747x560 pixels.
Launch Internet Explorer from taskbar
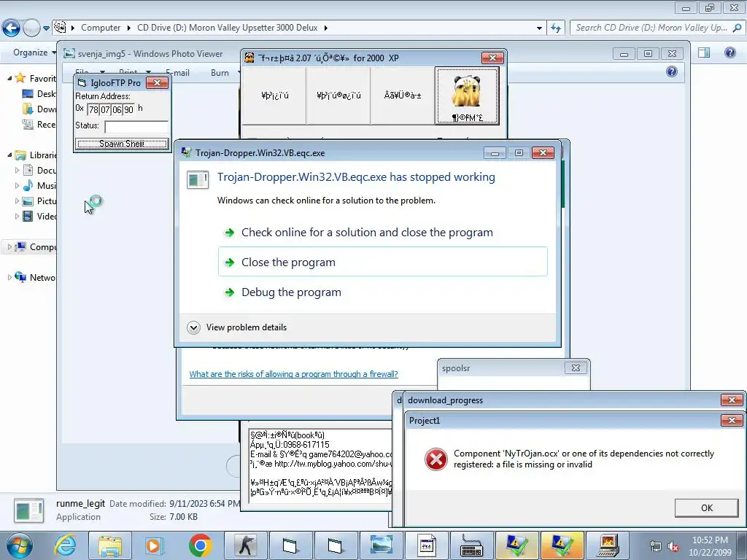pyautogui.click(x=65, y=545)
